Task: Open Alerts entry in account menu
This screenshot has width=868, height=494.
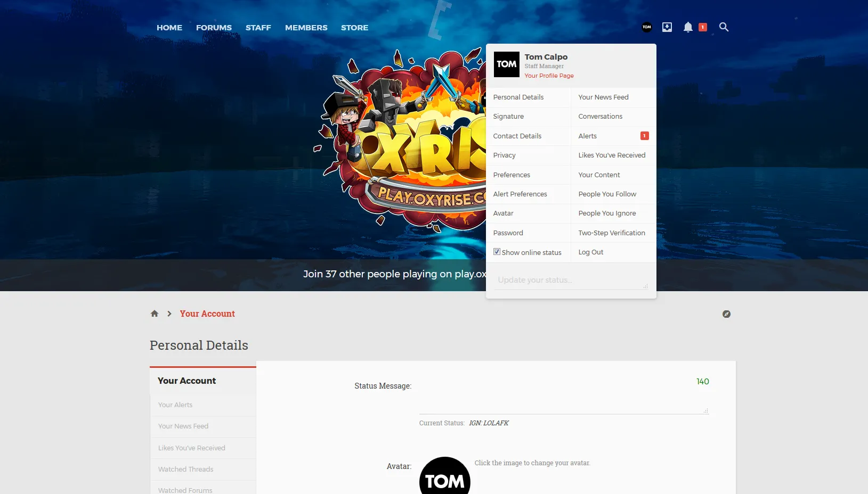Action: [x=614, y=136]
